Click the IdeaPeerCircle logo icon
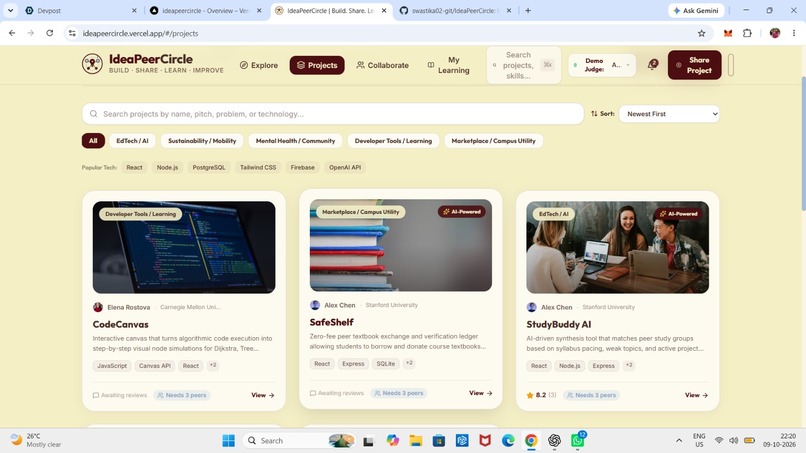The width and height of the screenshot is (806, 453). coord(92,64)
